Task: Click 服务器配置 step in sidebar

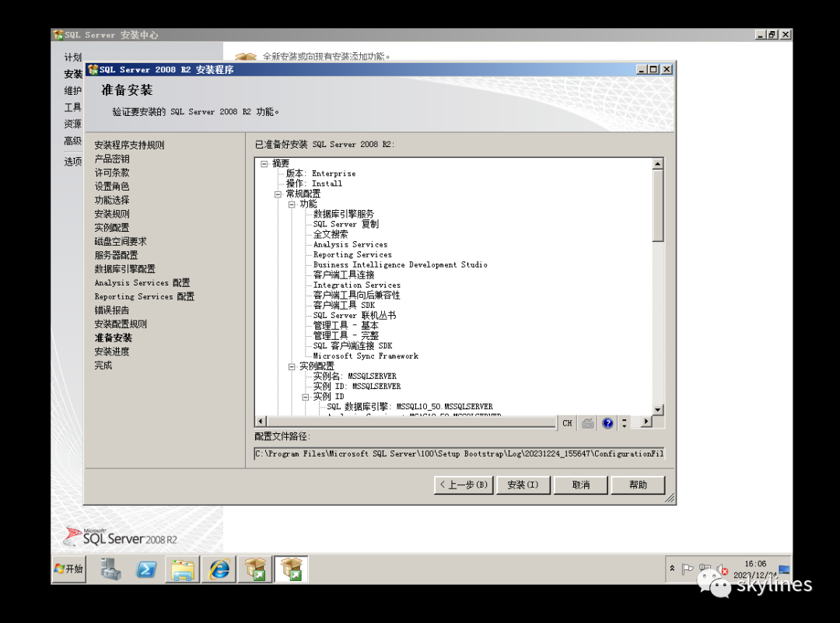Action: pyautogui.click(x=116, y=256)
